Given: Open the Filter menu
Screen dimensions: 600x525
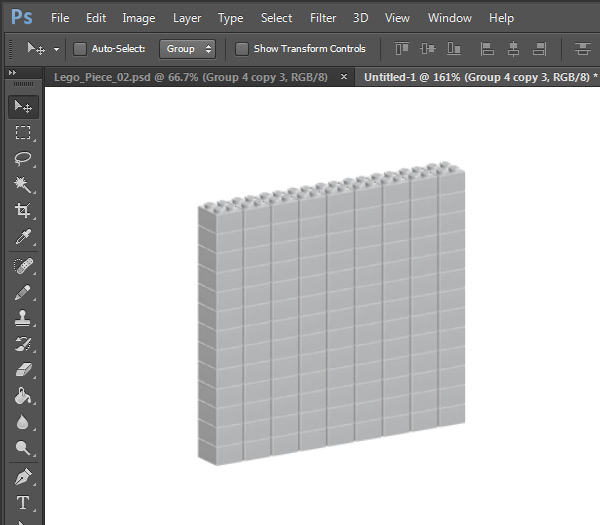Looking at the screenshot, I should click(x=323, y=18).
